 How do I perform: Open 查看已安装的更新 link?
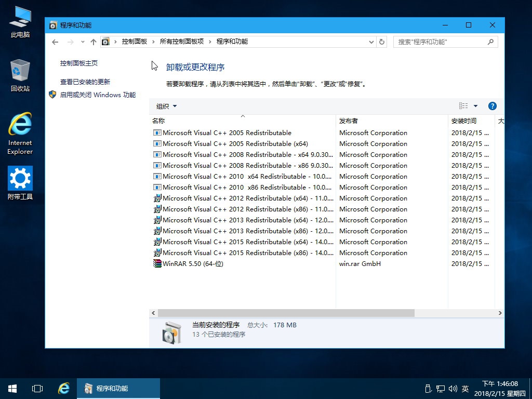(x=85, y=82)
